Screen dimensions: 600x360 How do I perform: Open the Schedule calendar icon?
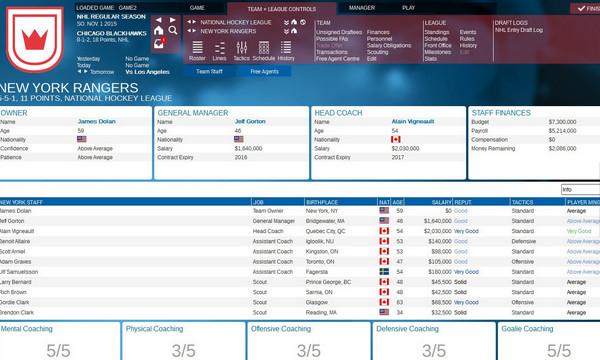pyautogui.click(x=264, y=50)
